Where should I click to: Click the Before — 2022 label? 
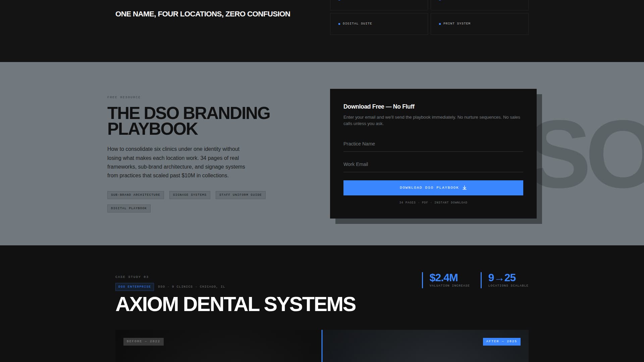click(x=143, y=342)
